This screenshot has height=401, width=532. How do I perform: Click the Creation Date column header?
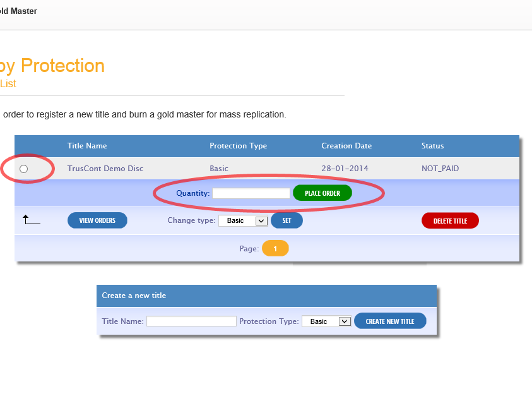tap(346, 146)
